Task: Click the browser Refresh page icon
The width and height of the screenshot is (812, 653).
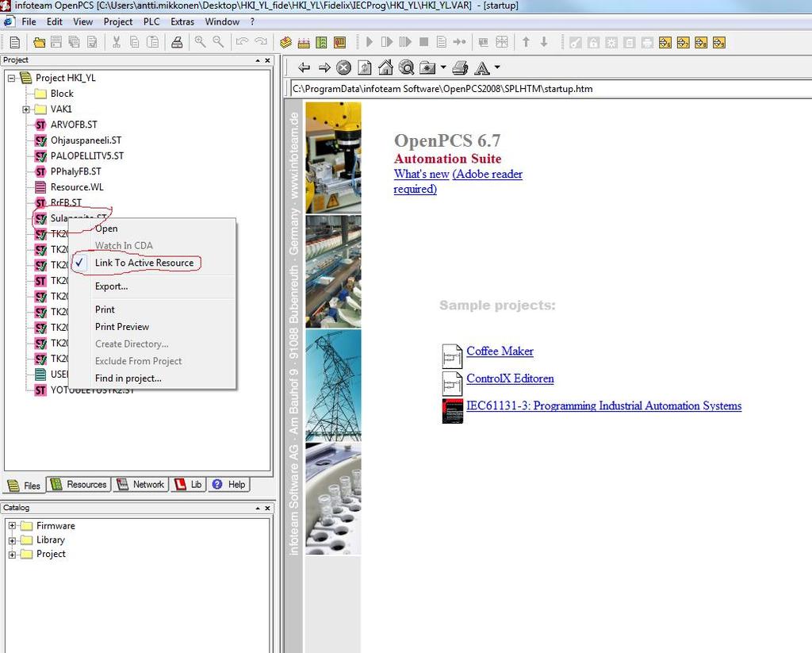Action: tap(365, 67)
